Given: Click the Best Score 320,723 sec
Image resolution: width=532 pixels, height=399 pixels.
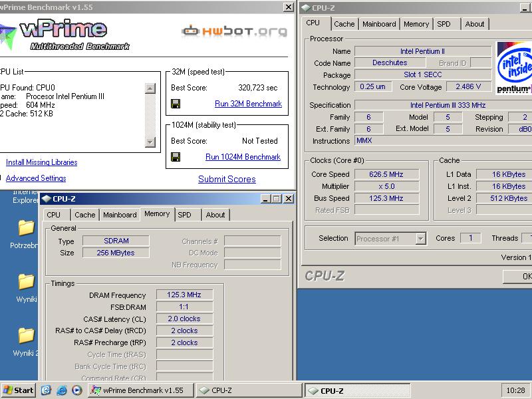Looking at the screenshot, I should (258, 88).
